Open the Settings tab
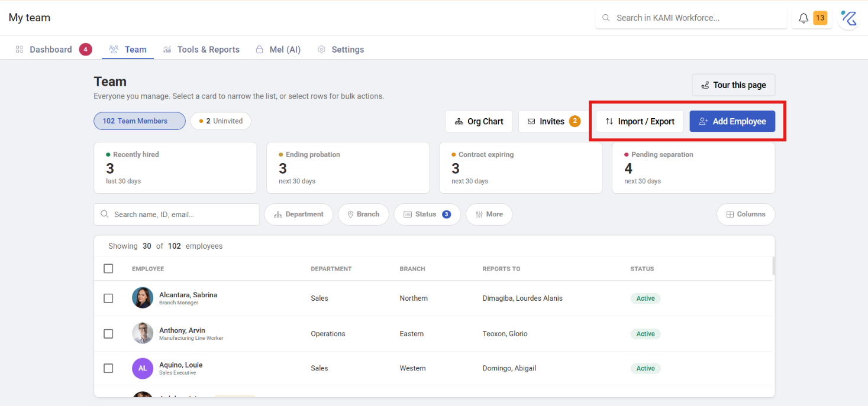The width and height of the screenshot is (868, 406). click(341, 50)
